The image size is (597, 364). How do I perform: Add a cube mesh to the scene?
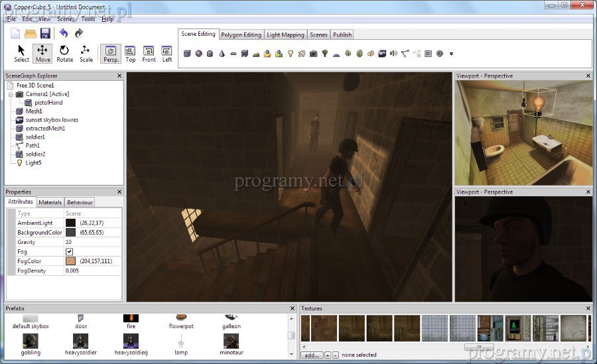coord(187,54)
